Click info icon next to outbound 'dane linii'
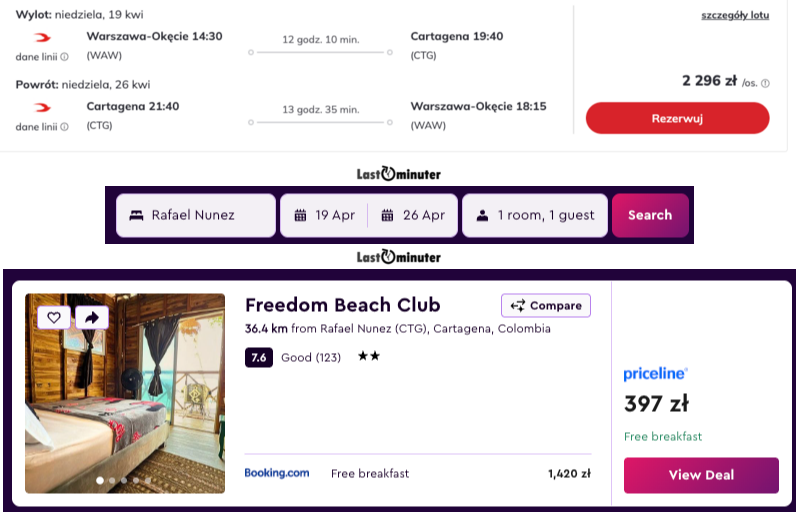 pos(65,57)
